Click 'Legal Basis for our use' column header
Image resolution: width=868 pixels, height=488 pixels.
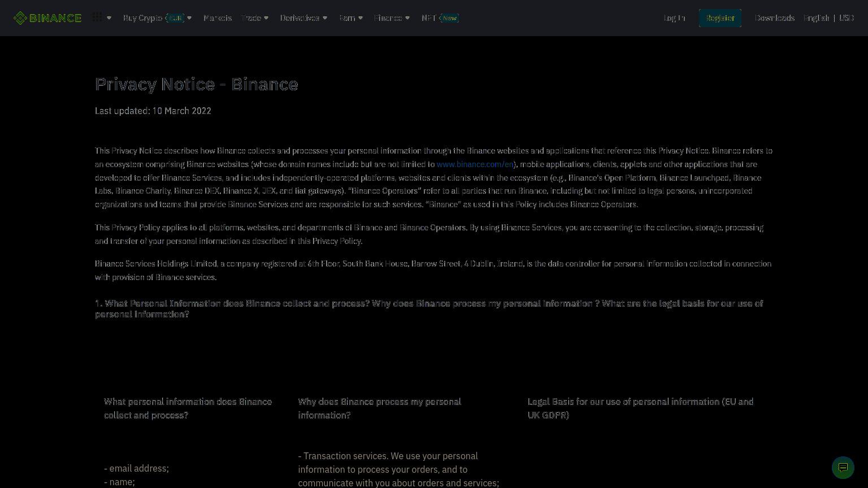point(640,408)
